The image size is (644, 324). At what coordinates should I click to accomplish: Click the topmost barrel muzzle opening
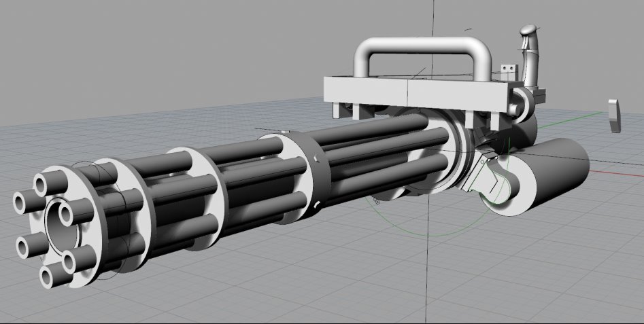tap(50, 182)
